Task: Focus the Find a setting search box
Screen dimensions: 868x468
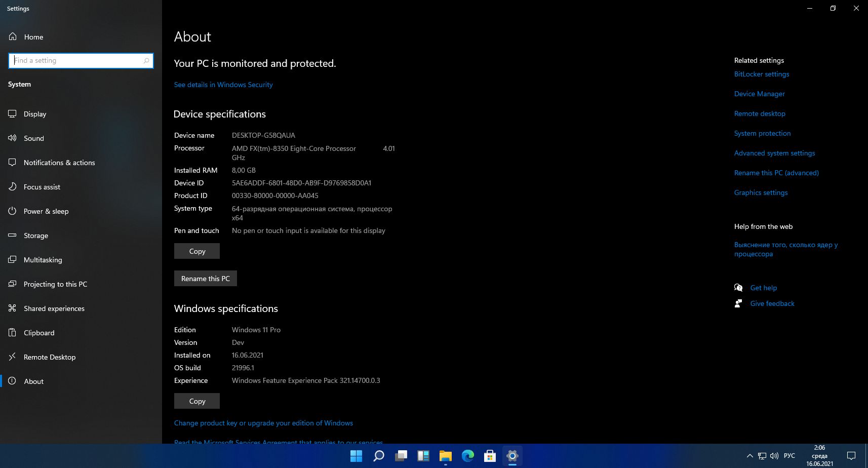Action: (x=81, y=61)
